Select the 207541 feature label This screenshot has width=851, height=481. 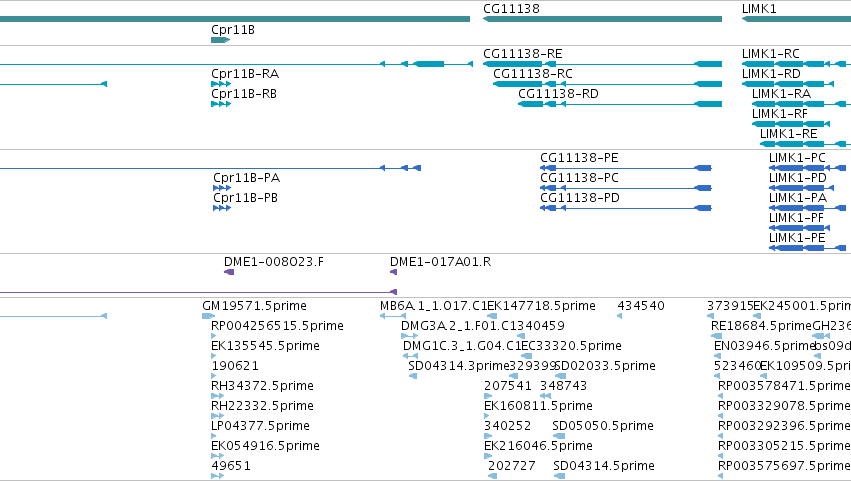pyautogui.click(x=507, y=386)
